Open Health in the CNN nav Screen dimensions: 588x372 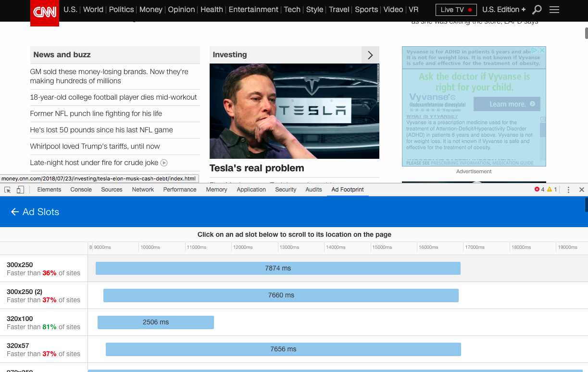pos(212,10)
